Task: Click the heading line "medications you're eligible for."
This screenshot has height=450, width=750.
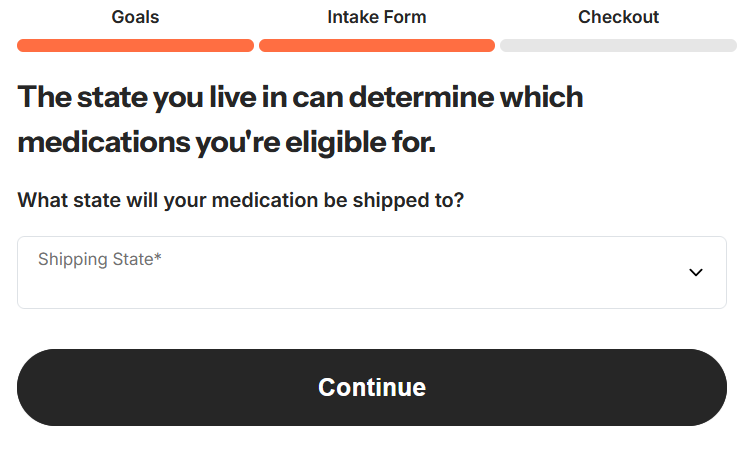Action: tap(226, 142)
